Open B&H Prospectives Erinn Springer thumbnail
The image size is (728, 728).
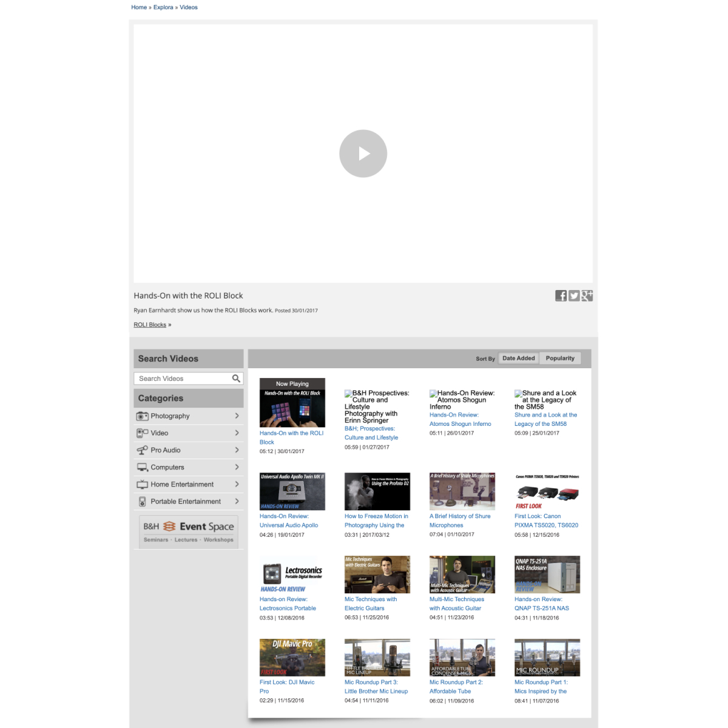(377, 406)
